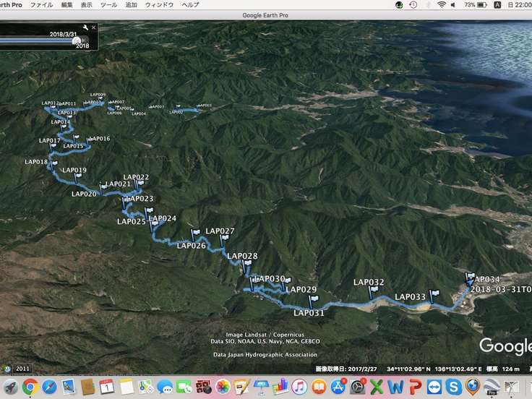Click the LAP026 flag placemark
This screenshot has width=532, height=399.
point(195,234)
